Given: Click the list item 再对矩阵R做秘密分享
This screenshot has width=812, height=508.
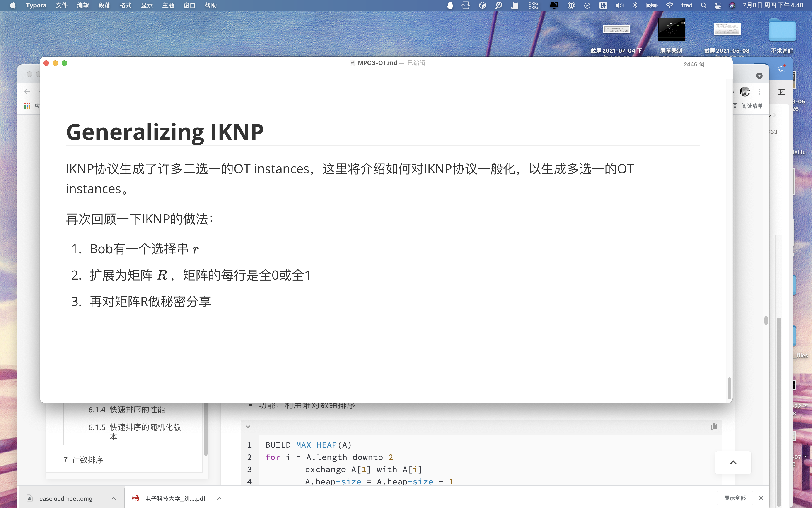Looking at the screenshot, I should pos(150,301).
